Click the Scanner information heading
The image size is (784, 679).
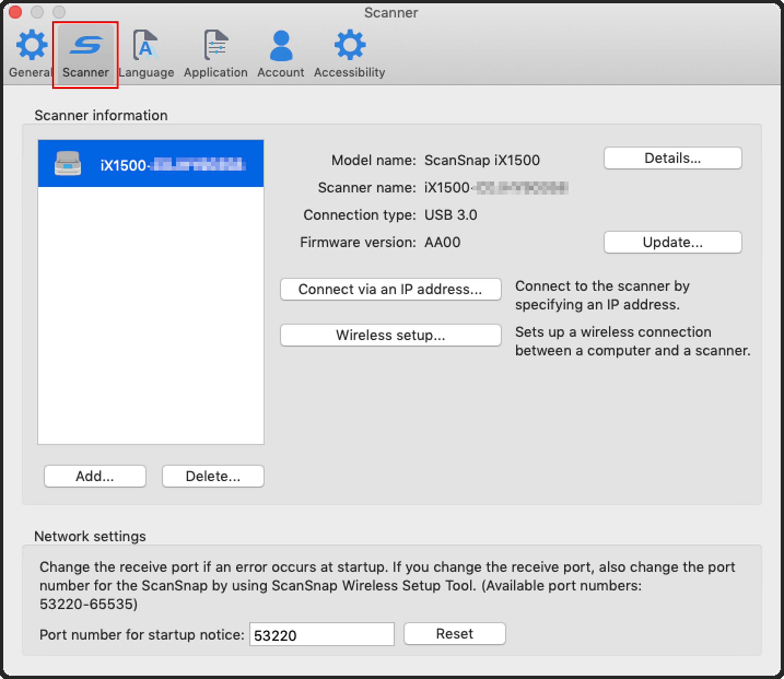click(x=101, y=115)
